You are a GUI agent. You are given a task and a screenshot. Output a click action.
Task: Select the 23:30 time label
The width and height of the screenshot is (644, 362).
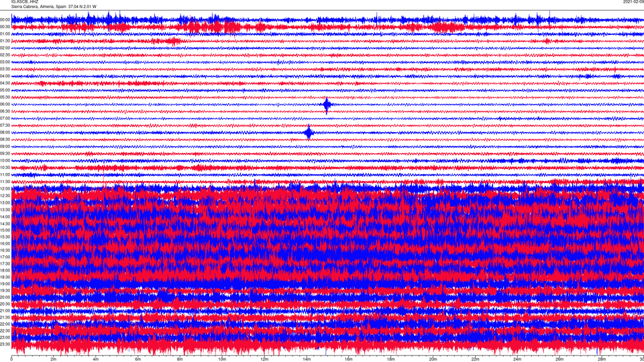tap(5, 344)
